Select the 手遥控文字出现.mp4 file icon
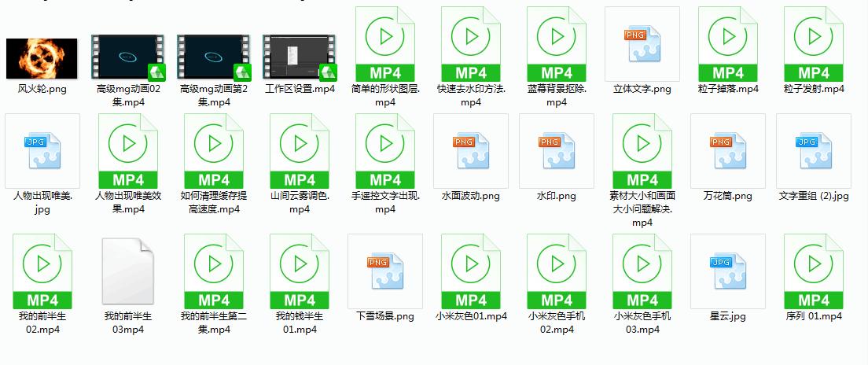The height and width of the screenshot is (365, 868). coord(385,151)
